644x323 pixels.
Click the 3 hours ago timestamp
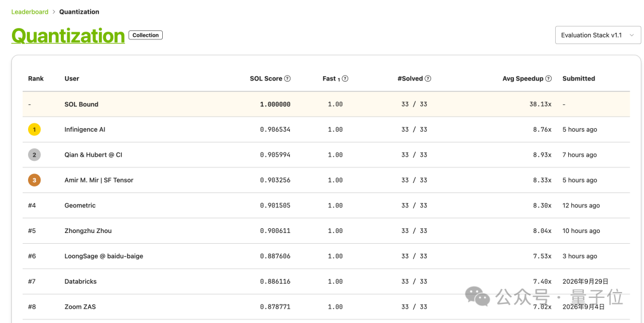tap(580, 256)
